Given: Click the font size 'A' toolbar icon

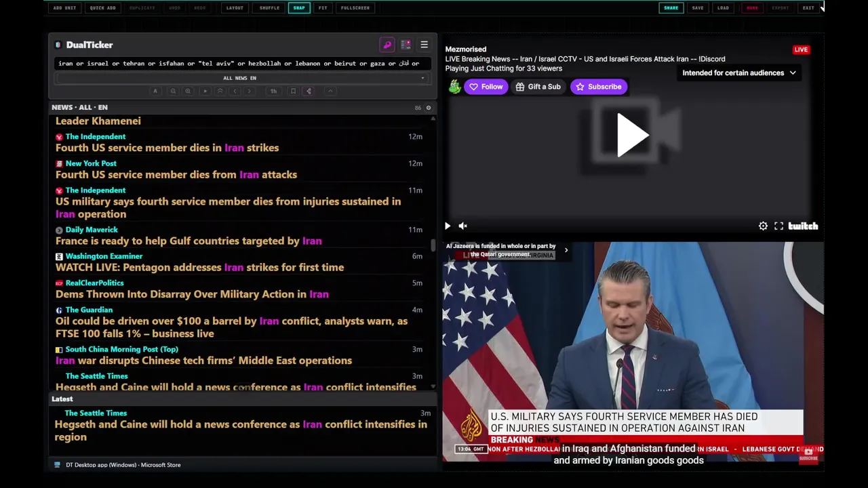Looking at the screenshot, I should point(155,91).
